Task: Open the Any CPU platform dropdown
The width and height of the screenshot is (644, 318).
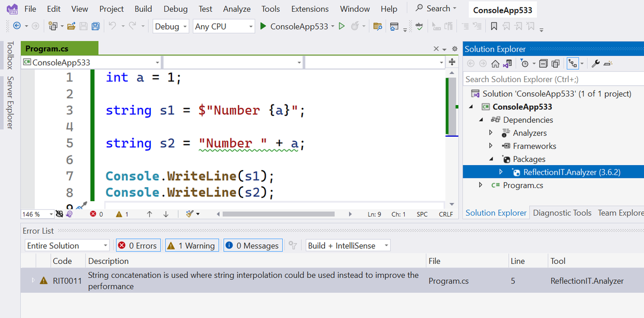Action: click(224, 26)
